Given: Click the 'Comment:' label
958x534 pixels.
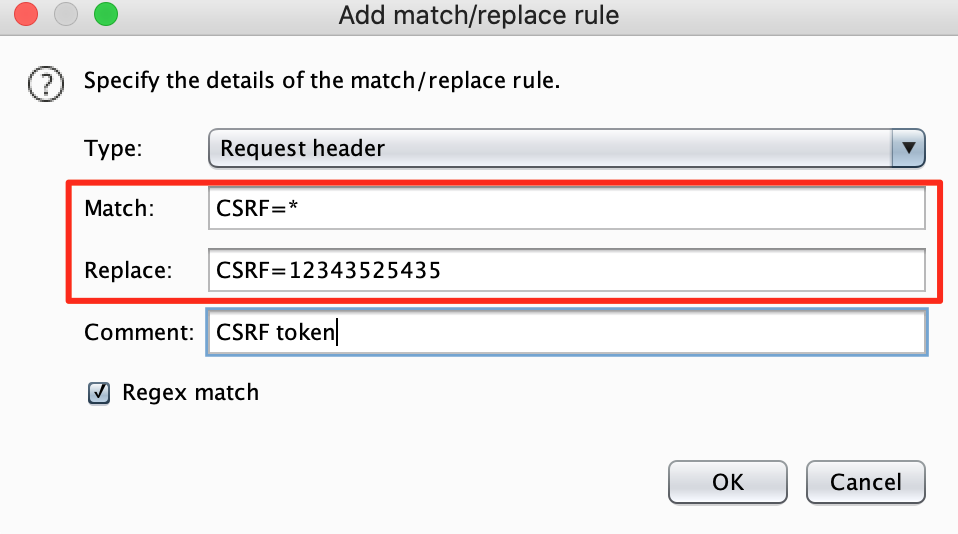Looking at the screenshot, I should (139, 333).
